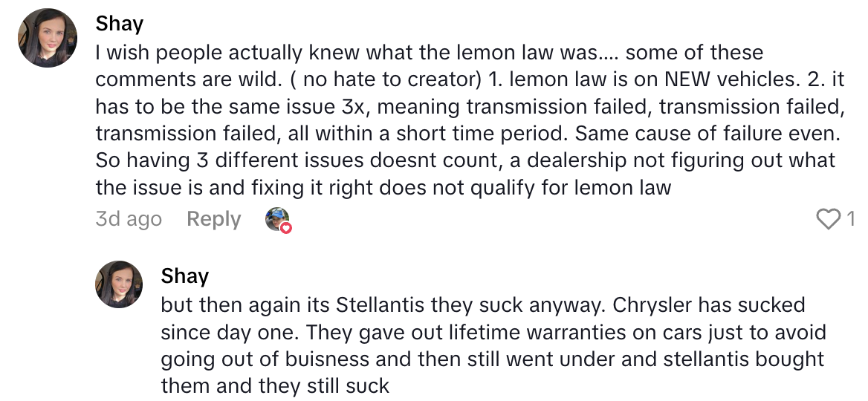Open Shay's profile picture on the top comment
The width and height of the screenshot is (868, 401).
[x=48, y=38]
